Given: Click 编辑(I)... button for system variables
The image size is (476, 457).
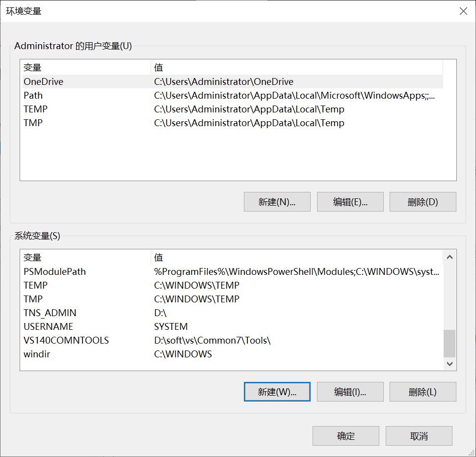Looking at the screenshot, I should 350,392.
